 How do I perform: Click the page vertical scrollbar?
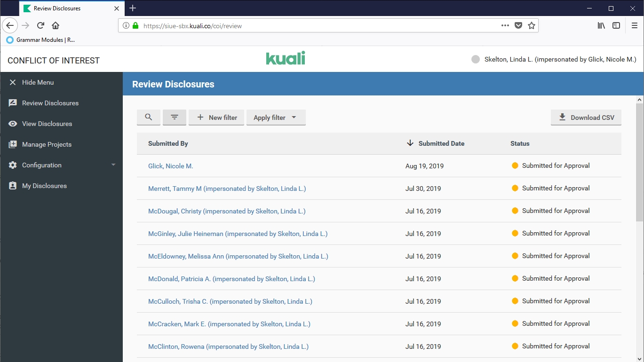[x=639, y=160]
